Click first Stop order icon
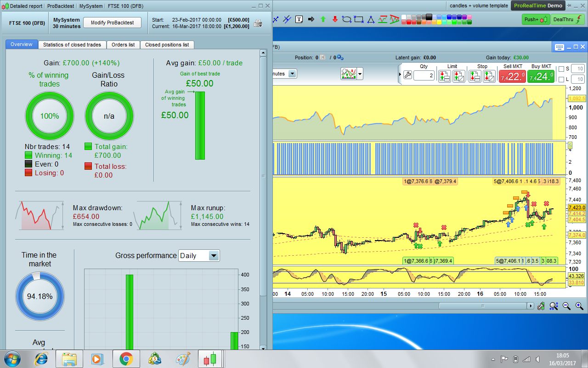 pos(475,76)
